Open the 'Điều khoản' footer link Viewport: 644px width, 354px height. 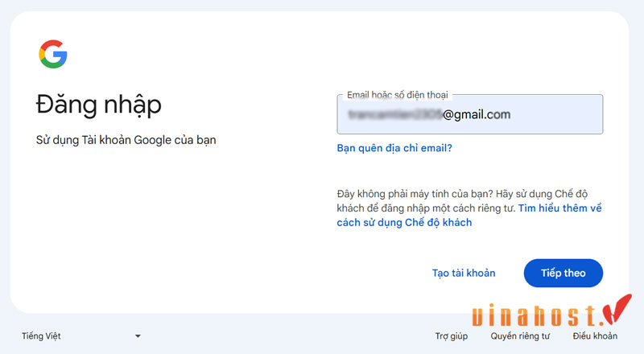(595, 336)
